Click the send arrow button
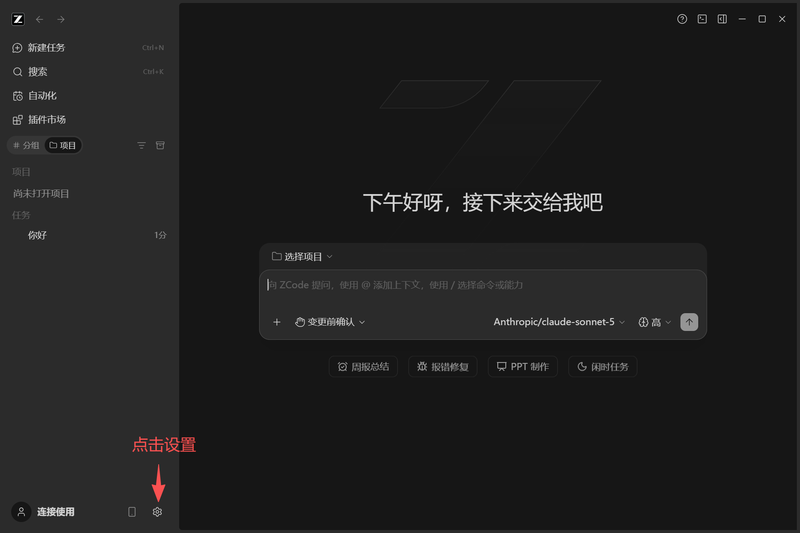The width and height of the screenshot is (800, 533). tap(689, 322)
